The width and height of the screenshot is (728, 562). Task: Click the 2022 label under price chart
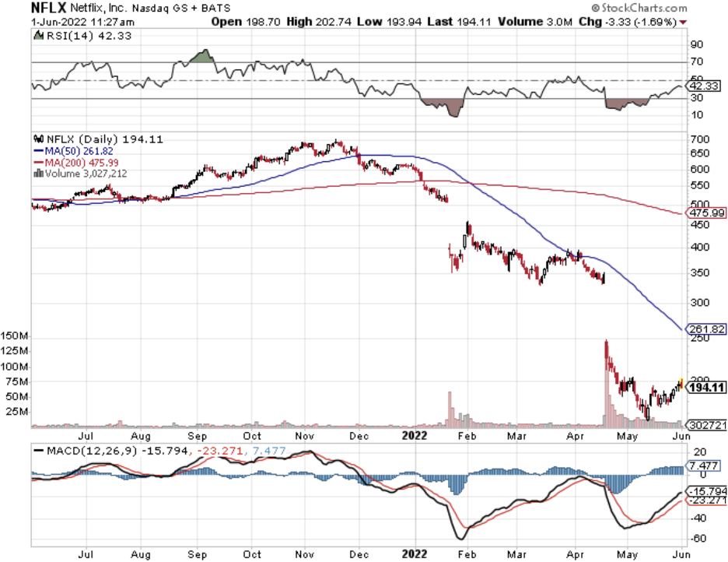[414, 436]
